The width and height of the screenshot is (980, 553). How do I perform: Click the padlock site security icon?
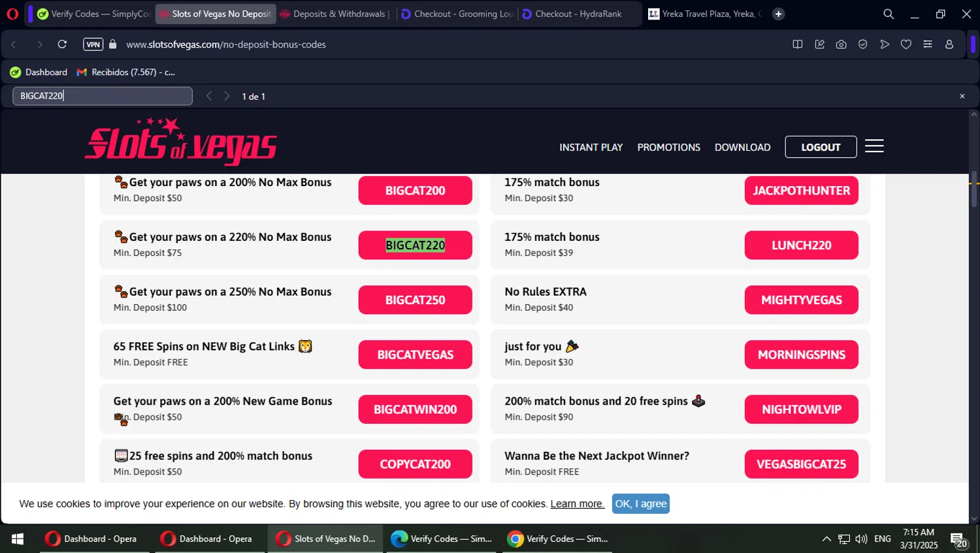[112, 44]
